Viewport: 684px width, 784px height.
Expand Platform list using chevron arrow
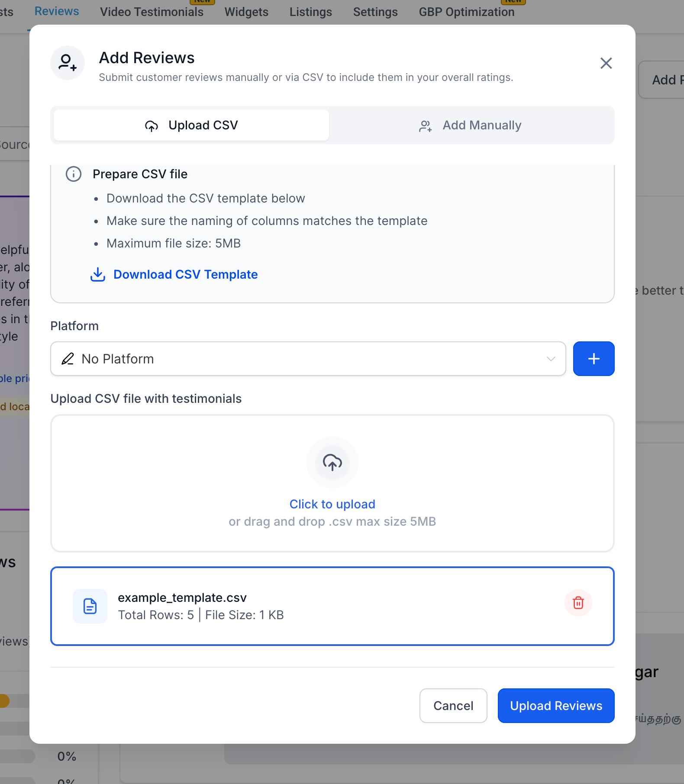click(x=551, y=359)
